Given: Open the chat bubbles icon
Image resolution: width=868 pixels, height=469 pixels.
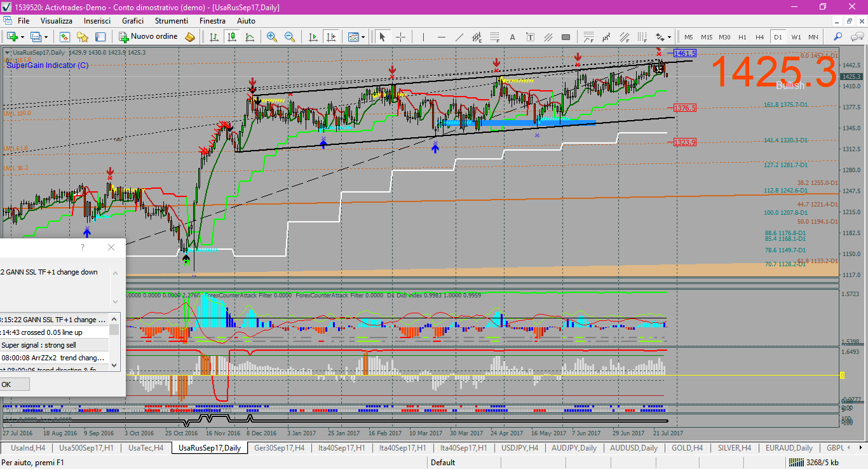Looking at the screenshot, I should [857, 37].
